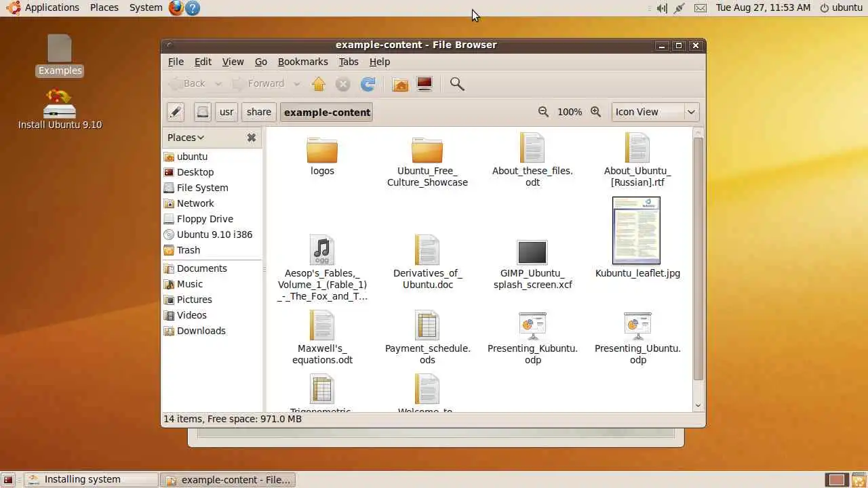Switch to Installing system taskbar window

click(91, 480)
